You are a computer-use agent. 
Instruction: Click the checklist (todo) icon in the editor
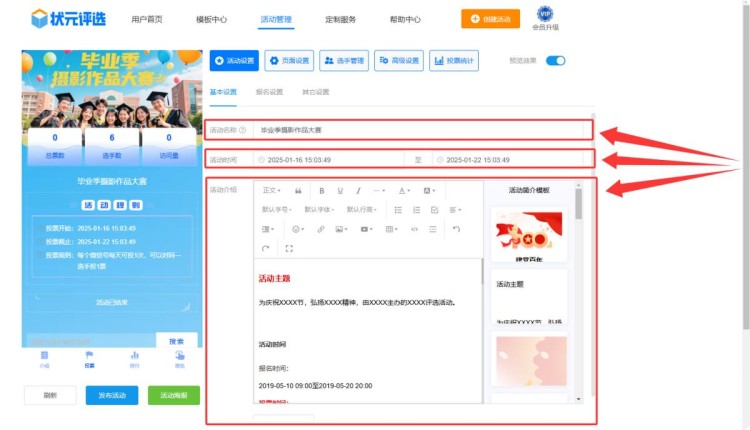point(433,210)
